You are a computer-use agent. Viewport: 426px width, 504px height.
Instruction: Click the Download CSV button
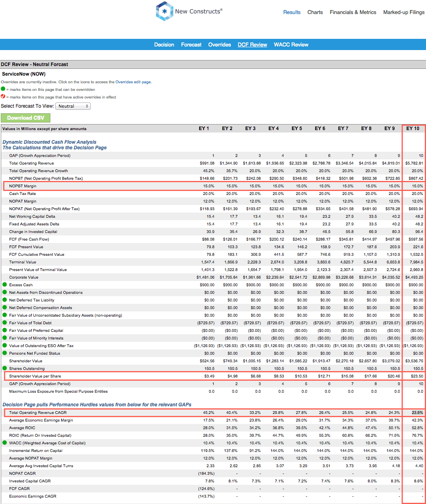pyautogui.click(x=25, y=118)
